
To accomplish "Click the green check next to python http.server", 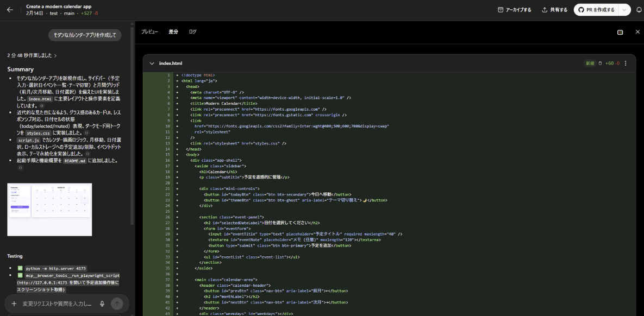I will (x=20, y=268).
